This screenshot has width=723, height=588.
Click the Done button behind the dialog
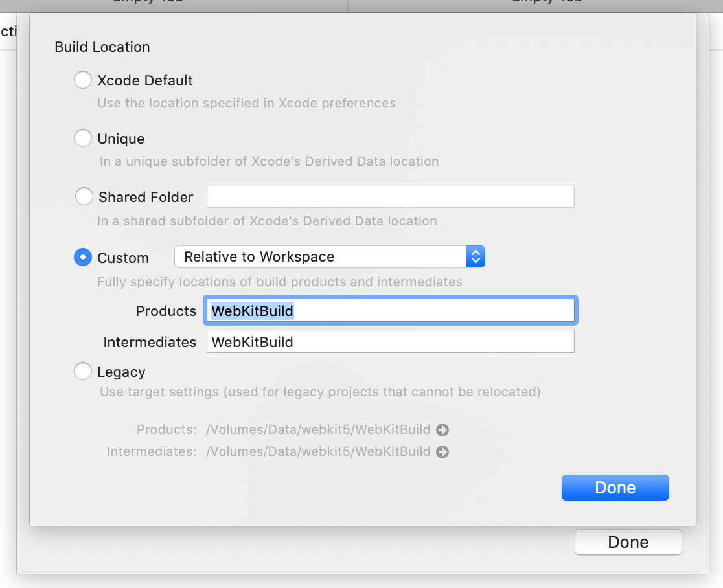[627, 542]
